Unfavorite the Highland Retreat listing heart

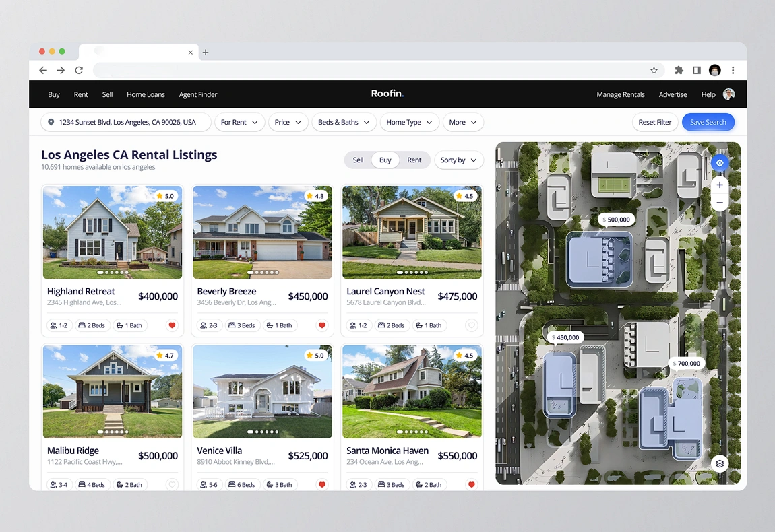point(172,325)
